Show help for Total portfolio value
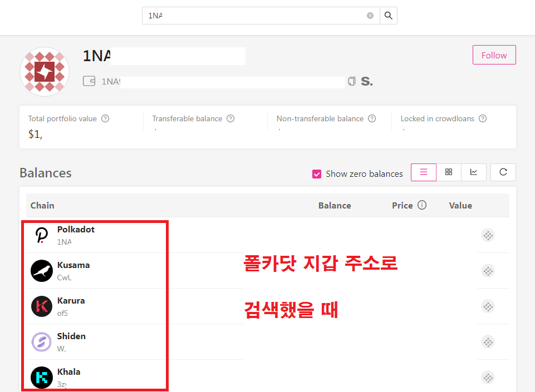This screenshot has height=392, width=535. tap(105, 118)
